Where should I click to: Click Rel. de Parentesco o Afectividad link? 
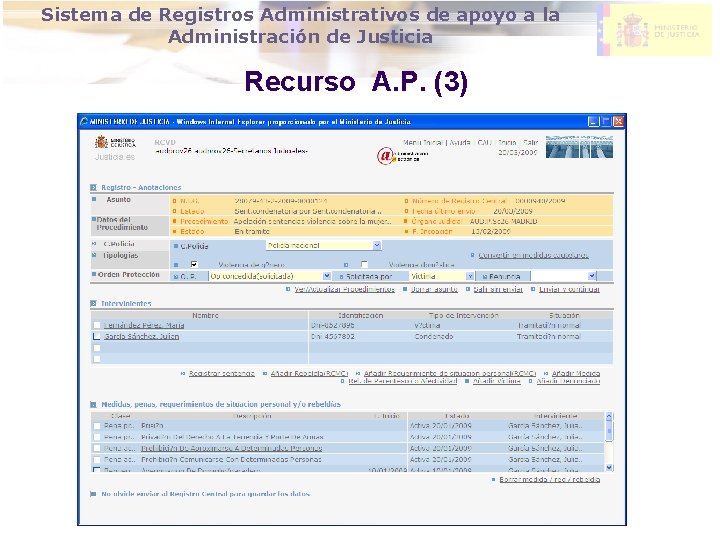[403, 381]
